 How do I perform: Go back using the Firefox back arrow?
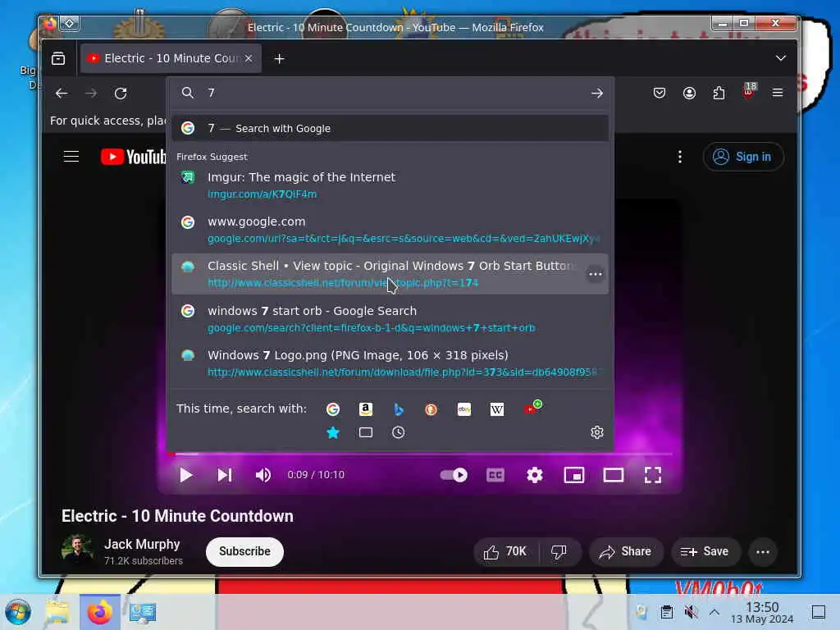pyautogui.click(x=62, y=94)
